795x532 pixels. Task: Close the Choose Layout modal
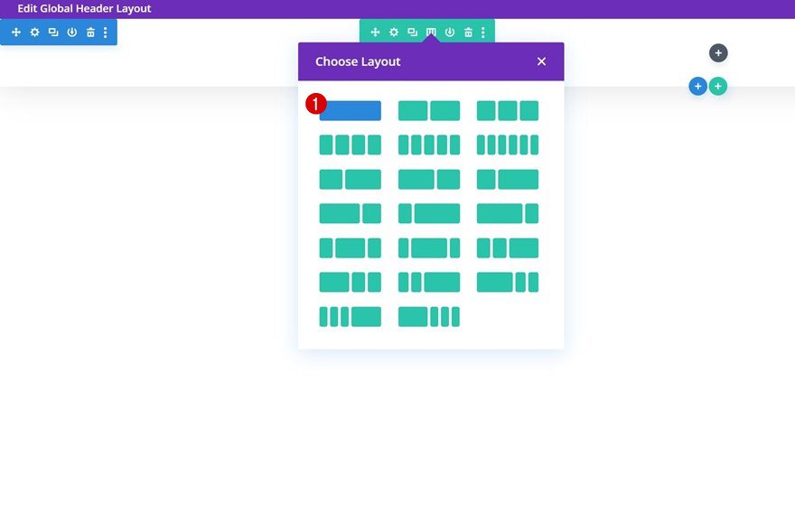click(541, 61)
